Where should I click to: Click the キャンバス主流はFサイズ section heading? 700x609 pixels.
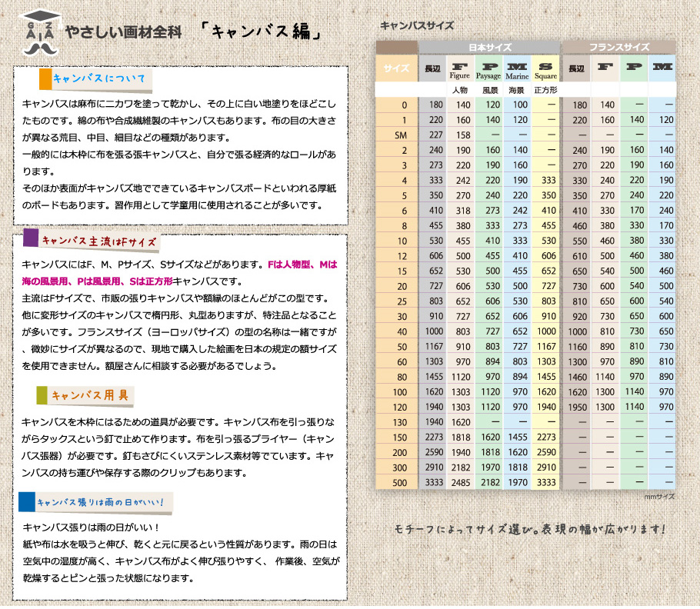click(99, 241)
